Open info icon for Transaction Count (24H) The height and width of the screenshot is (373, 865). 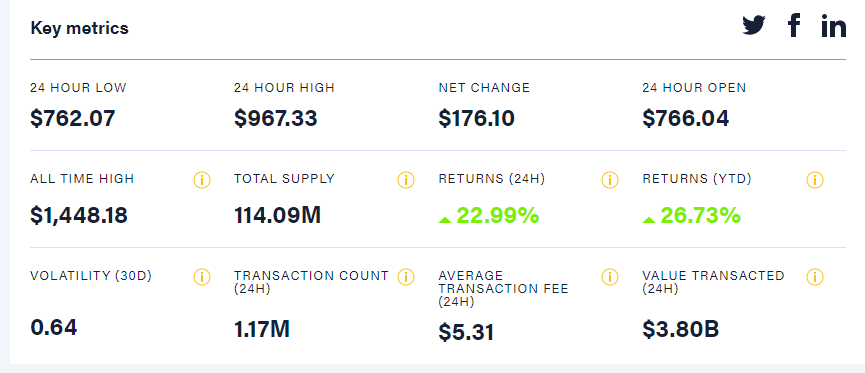pyautogui.click(x=405, y=277)
